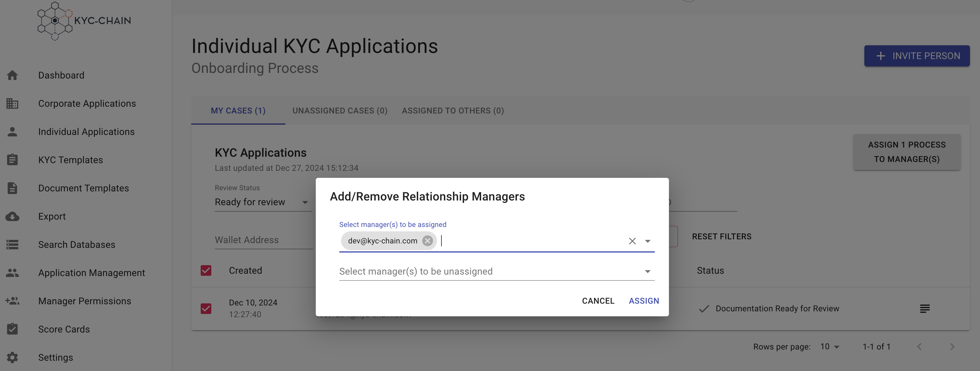The height and width of the screenshot is (371, 980).
Task: Open Search Databases menu item
Action: click(77, 244)
